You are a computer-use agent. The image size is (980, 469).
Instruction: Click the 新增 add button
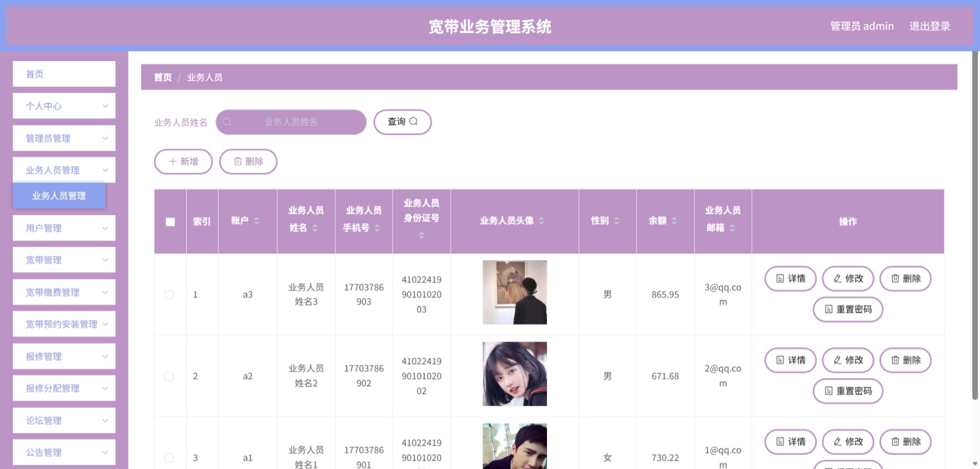point(183,161)
